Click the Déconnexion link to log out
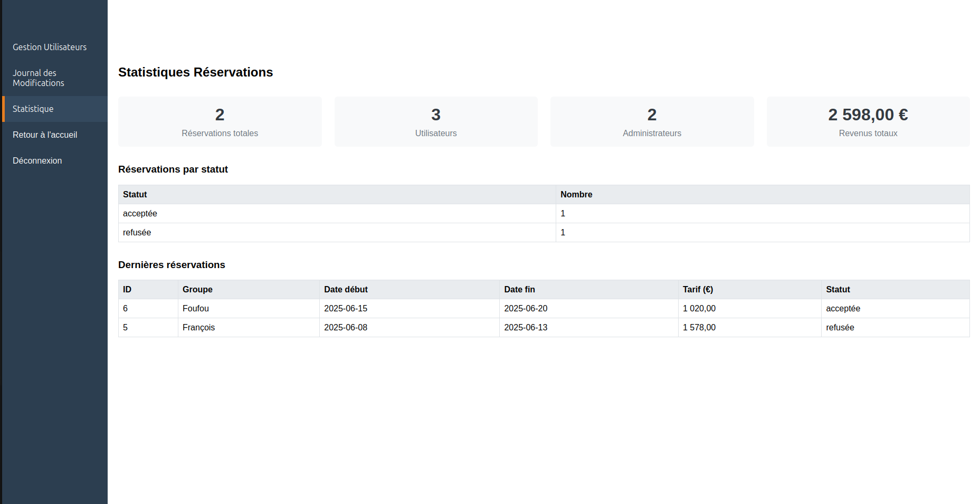Screen dimensions: 980x504 pos(37,160)
